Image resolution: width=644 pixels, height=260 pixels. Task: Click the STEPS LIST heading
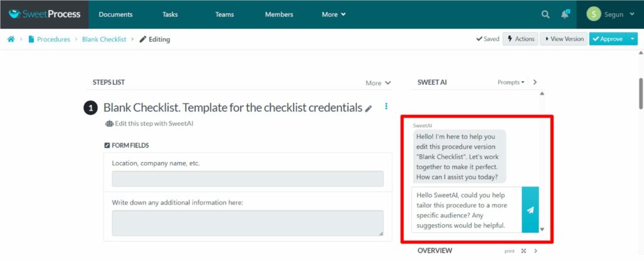click(108, 82)
